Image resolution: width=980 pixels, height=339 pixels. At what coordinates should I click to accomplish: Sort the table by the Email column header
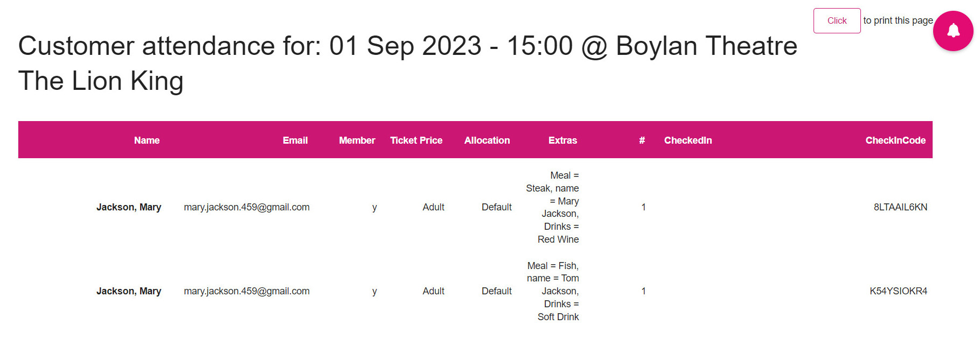295,140
